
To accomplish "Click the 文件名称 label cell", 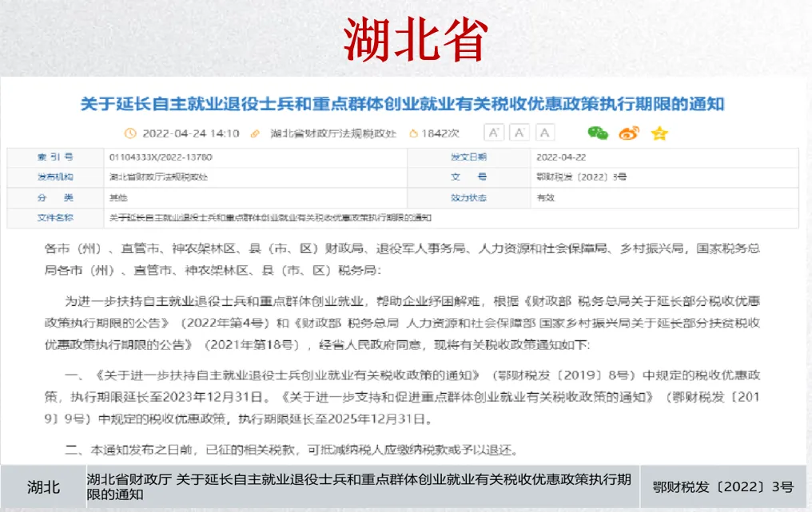I will (x=55, y=218).
